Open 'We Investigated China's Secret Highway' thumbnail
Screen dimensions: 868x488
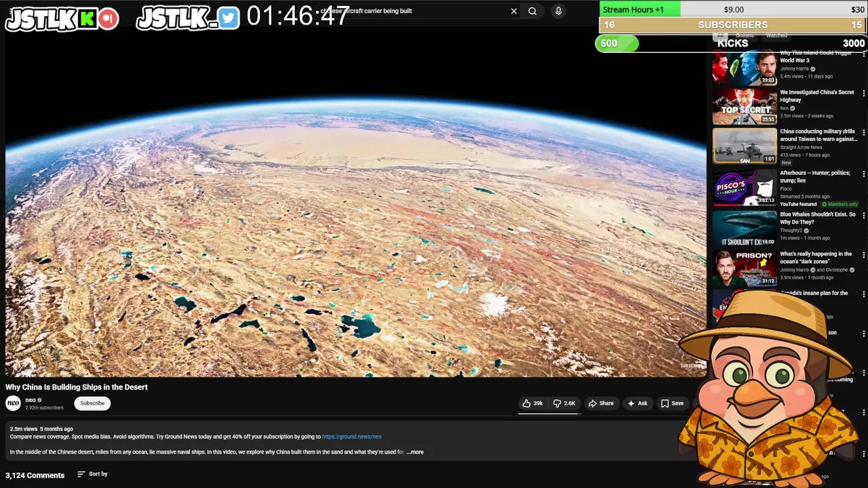(745, 106)
